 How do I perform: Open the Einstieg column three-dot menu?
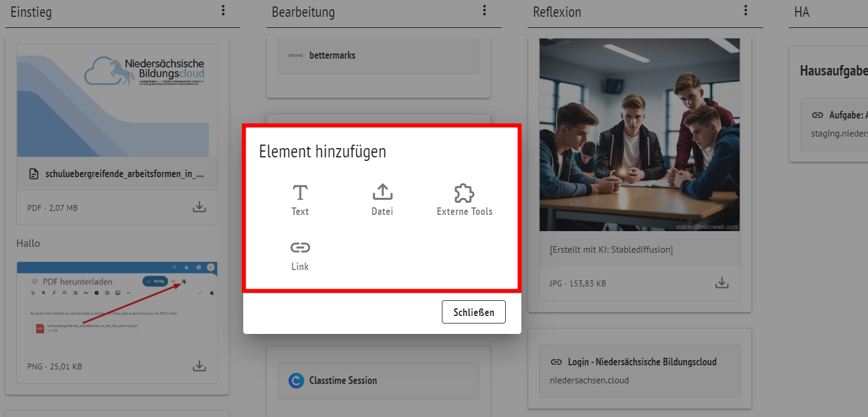(x=223, y=10)
